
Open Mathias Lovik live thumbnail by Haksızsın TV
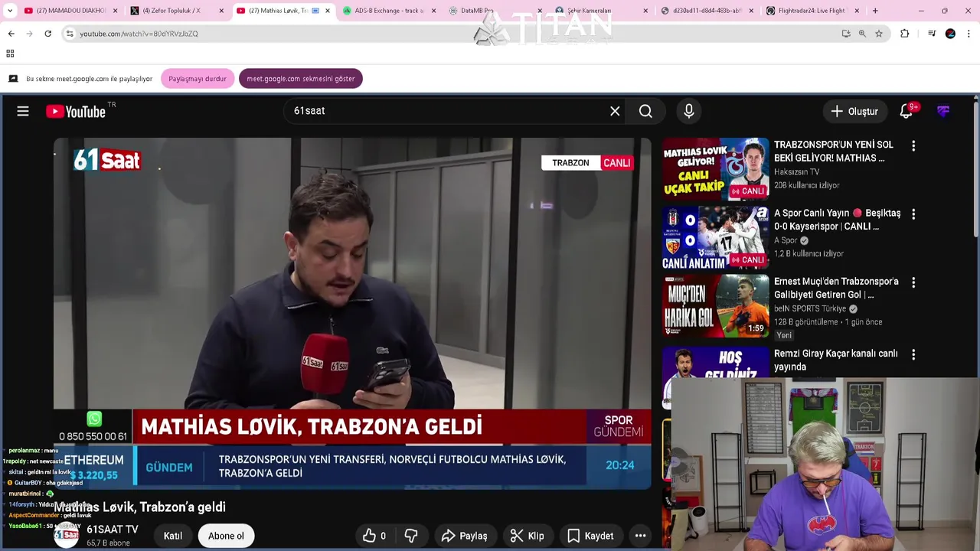coord(715,169)
